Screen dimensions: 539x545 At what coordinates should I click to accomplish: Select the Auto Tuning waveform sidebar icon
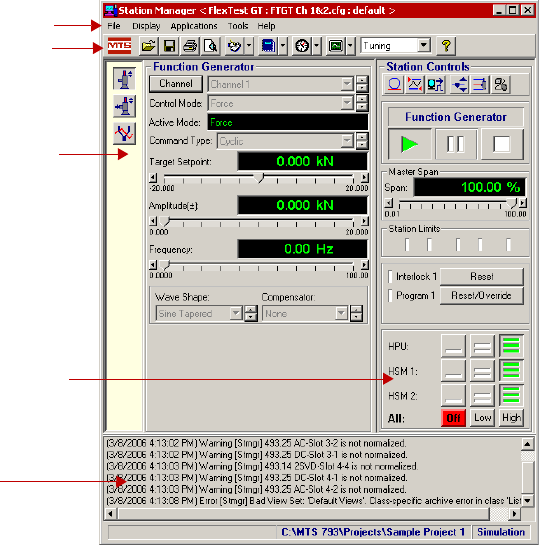(x=124, y=133)
